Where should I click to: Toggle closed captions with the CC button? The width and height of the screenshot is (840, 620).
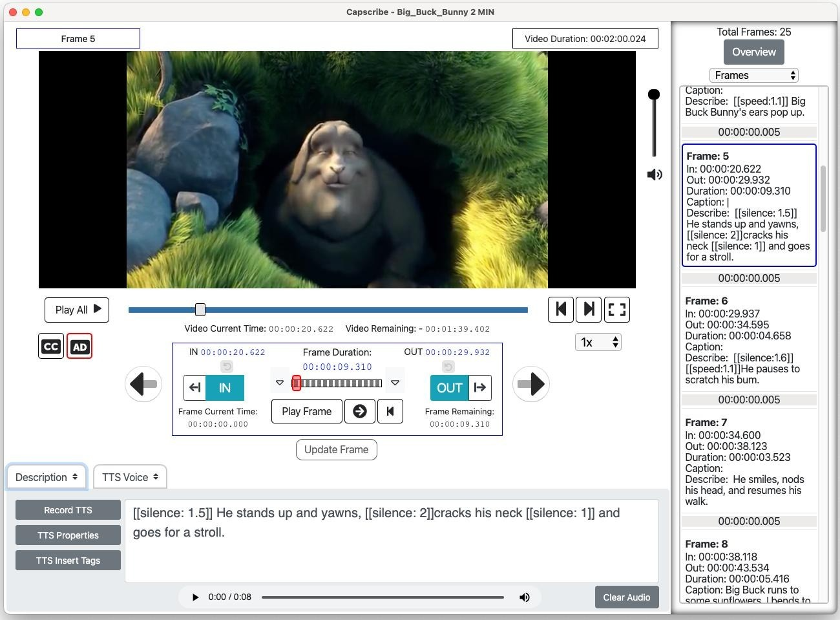pyautogui.click(x=51, y=347)
